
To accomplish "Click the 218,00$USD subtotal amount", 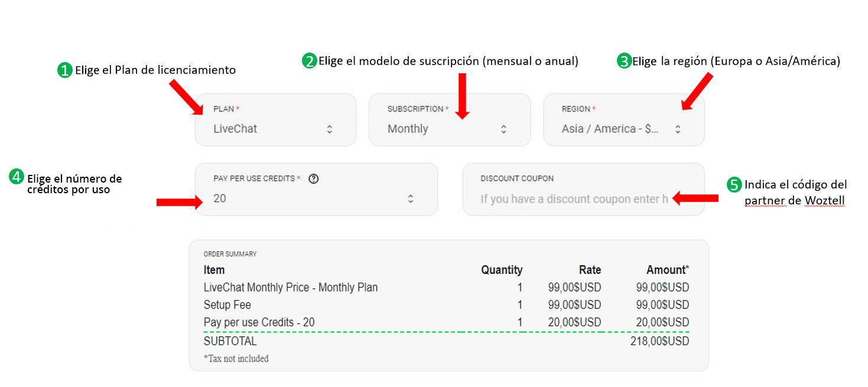I will (659, 342).
